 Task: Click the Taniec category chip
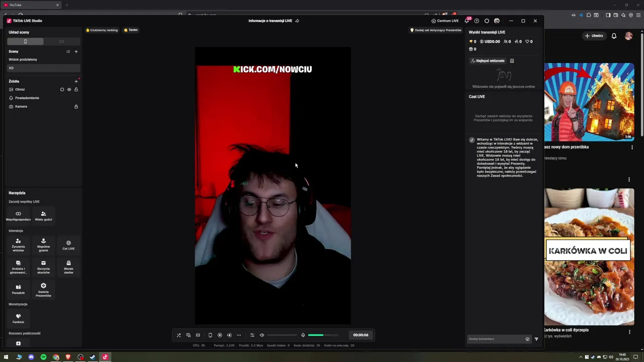coord(131,30)
